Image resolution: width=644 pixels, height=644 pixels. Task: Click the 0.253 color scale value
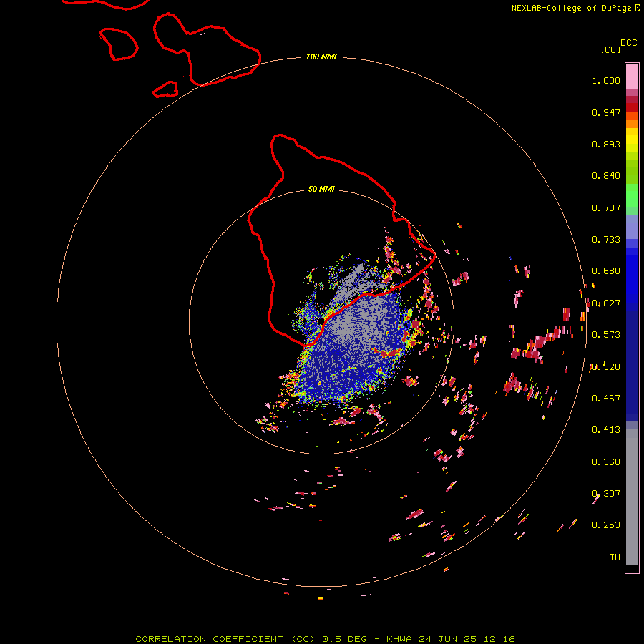click(606, 525)
